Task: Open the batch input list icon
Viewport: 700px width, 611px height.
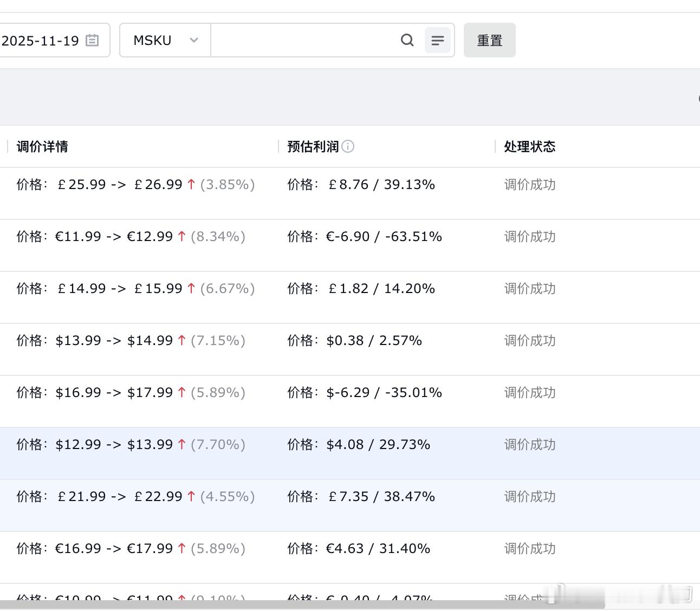Action: [x=438, y=40]
